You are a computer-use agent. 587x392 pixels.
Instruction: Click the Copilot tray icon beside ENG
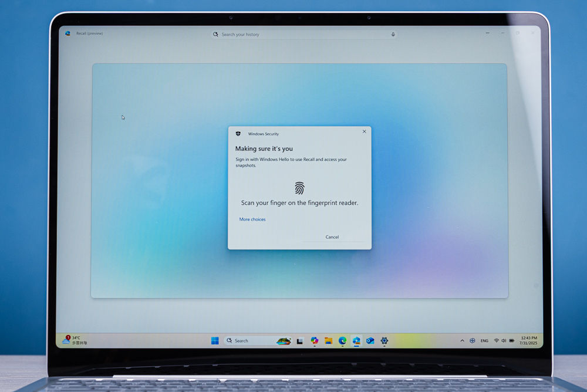473,341
